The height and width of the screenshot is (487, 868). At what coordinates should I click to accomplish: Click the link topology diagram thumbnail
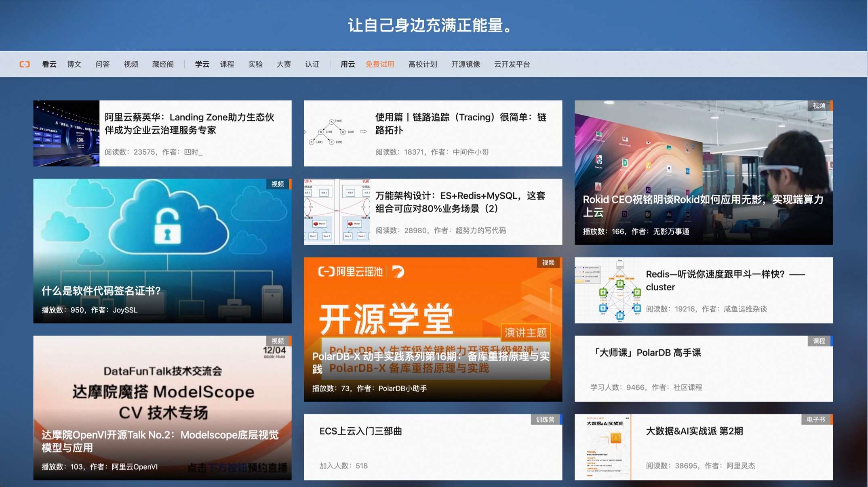(337, 133)
